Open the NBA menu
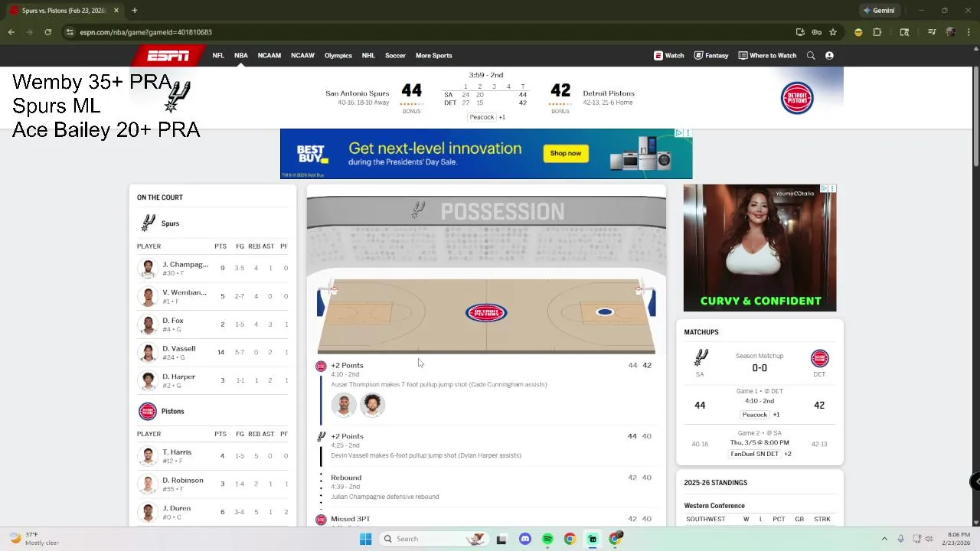 [240, 55]
